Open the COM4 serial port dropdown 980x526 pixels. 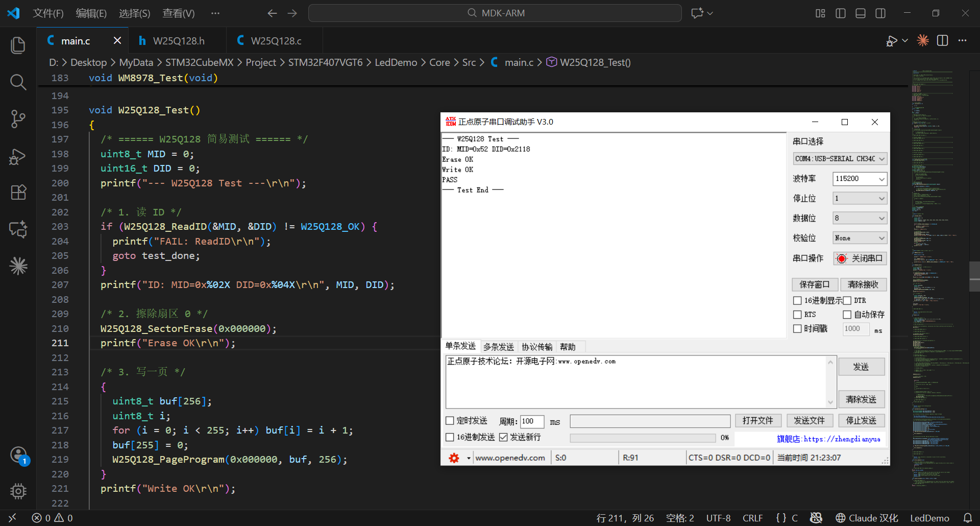[840, 159]
